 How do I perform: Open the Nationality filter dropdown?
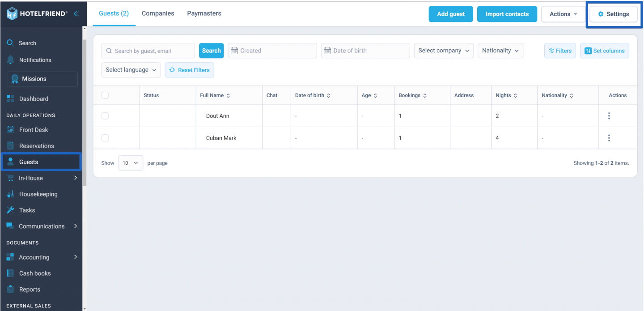click(500, 51)
